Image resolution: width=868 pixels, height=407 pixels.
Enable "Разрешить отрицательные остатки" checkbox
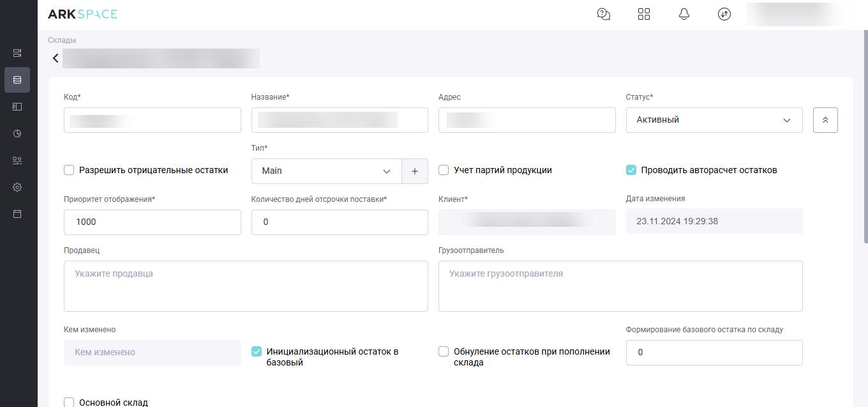point(69,170)
